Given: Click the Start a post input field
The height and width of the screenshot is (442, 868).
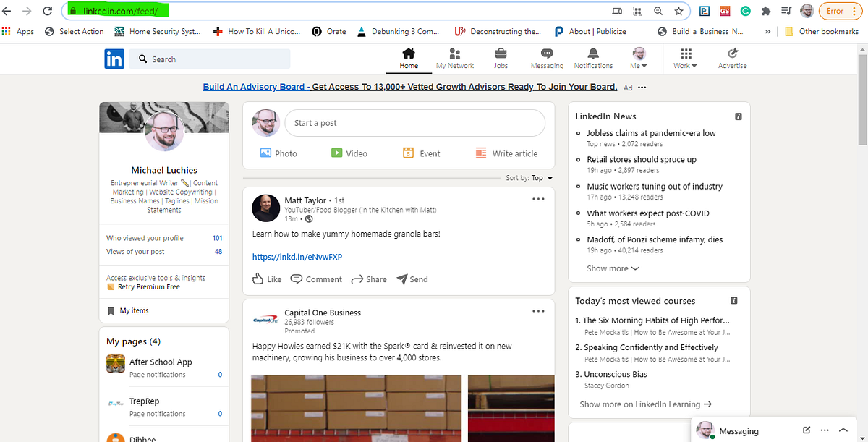Looking at the screenshot, I should [x=415, y=123].
